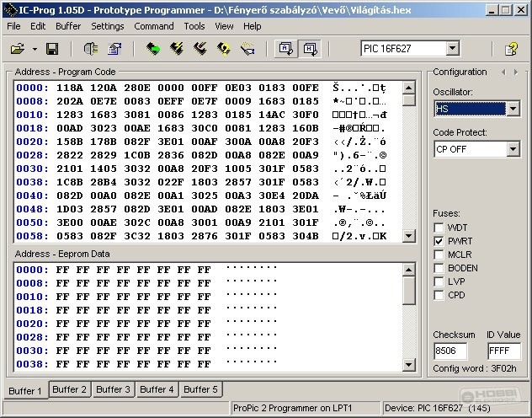Switch to Buffer 2 tab
The image size is (532, 418).
tap(70, 389)
